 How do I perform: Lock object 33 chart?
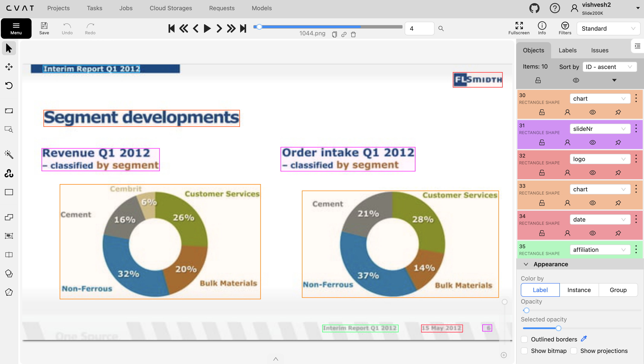click(542, 203)
